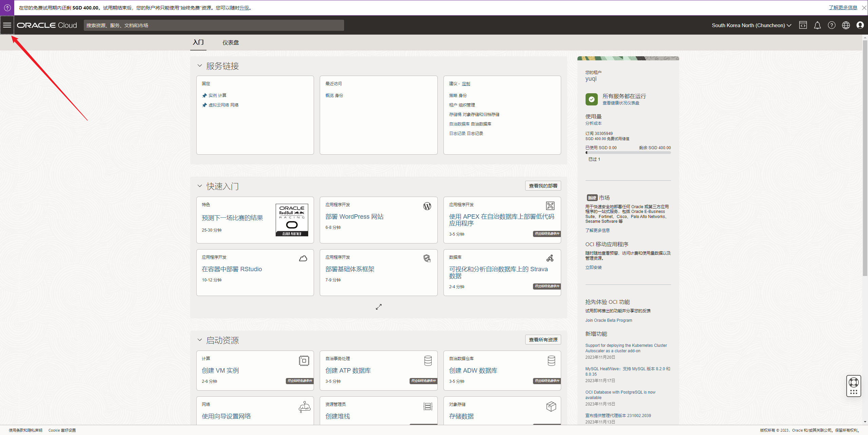Select the 入门 tab
868x435 pixels.
click(198, 42)
